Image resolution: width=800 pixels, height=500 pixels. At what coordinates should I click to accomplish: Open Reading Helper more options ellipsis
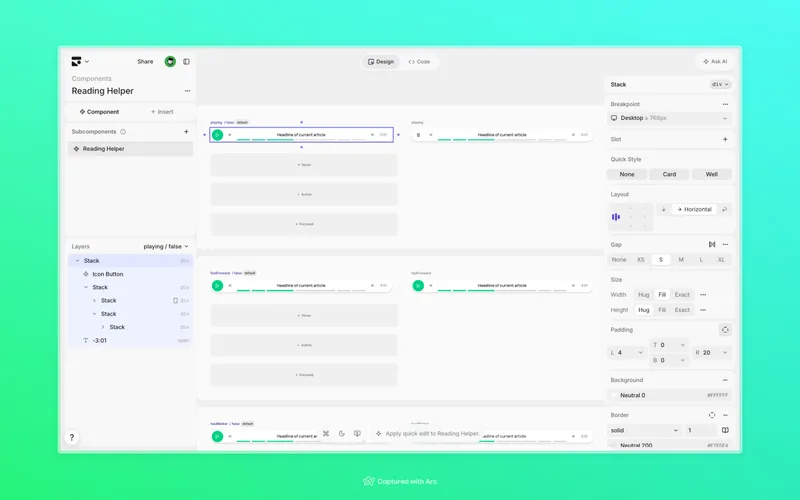tap(187, 91)
